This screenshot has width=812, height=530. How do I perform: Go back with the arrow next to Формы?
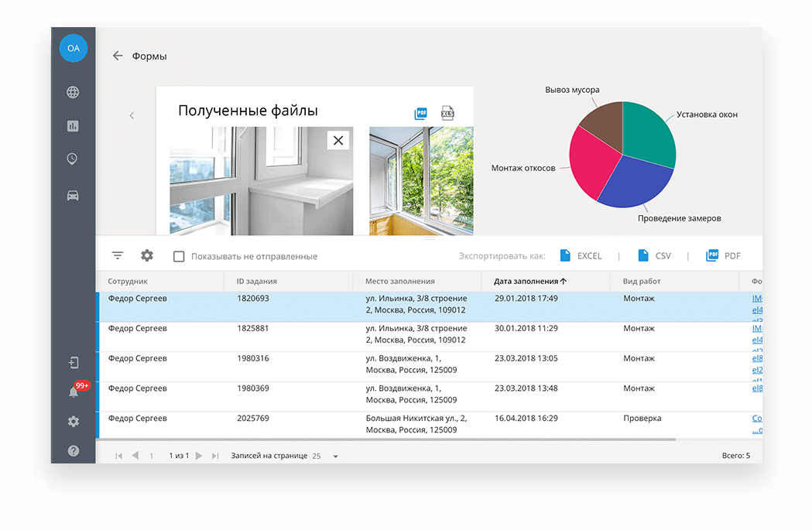click(118, 56)
